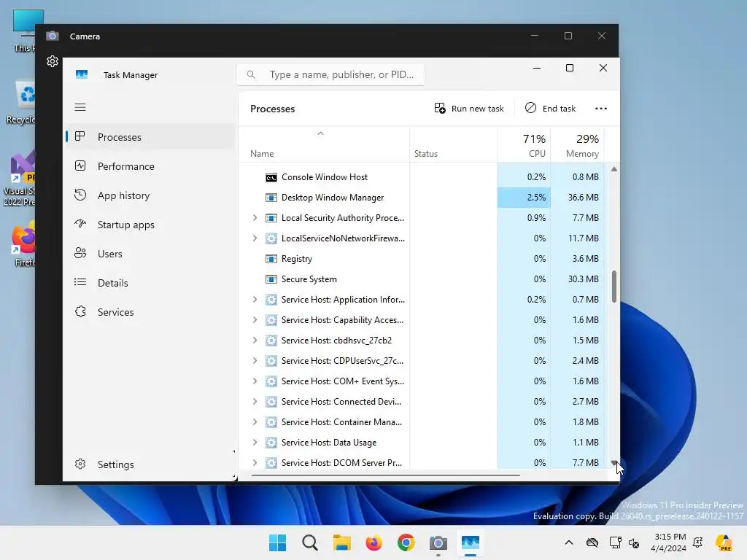This screenshot has height=560, width=747.
Task: Open the Startup apps page
Action: coord(150,225)
